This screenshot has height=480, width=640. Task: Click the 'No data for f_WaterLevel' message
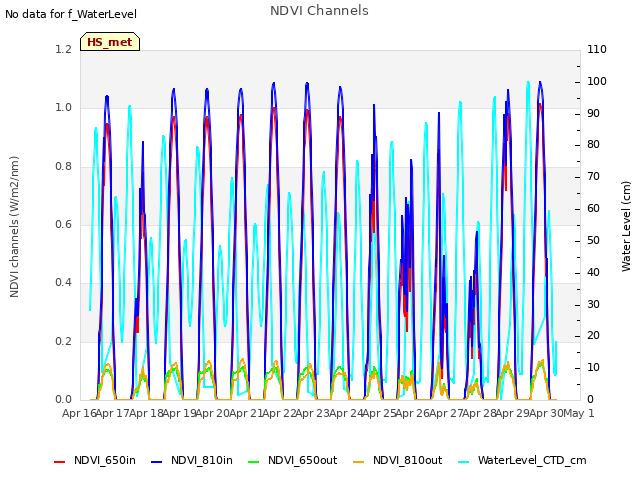click(71, 14)
